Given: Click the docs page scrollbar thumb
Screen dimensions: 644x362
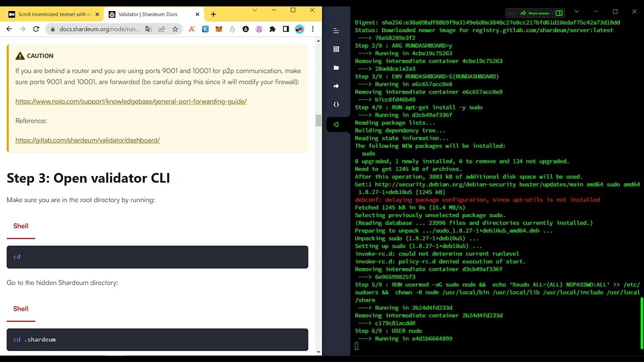Looking at the screenshot, I should (318, 121).
